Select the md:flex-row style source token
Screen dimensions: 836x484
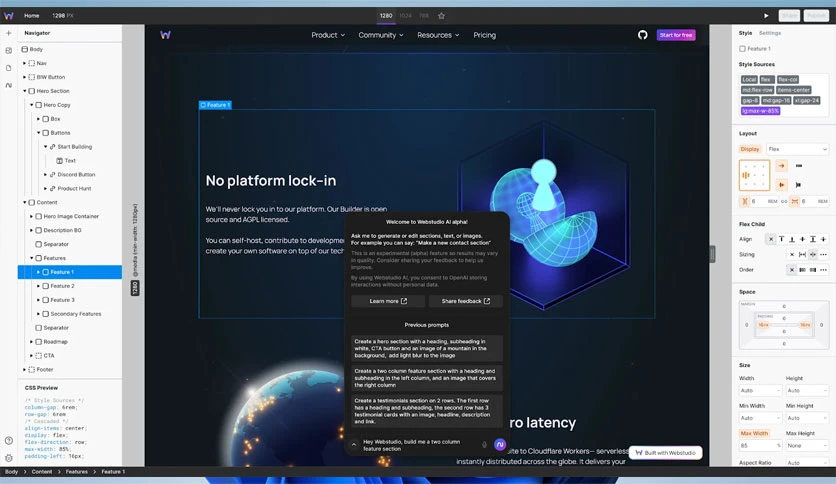[757, 90]
